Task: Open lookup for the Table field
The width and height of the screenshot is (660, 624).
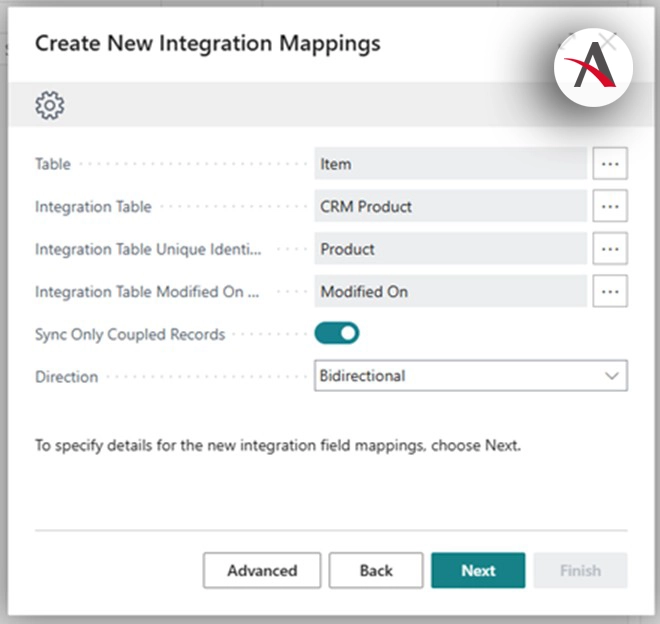Action: 609,164
